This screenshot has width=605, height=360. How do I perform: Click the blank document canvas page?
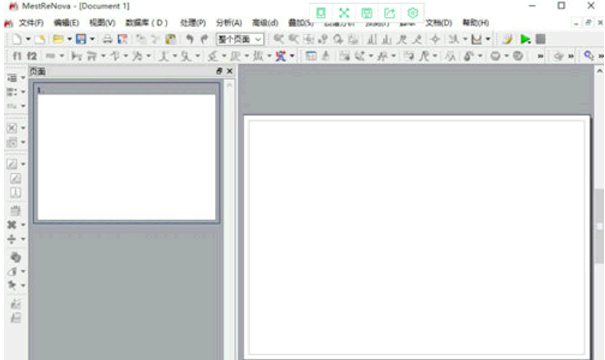(417, 237)
